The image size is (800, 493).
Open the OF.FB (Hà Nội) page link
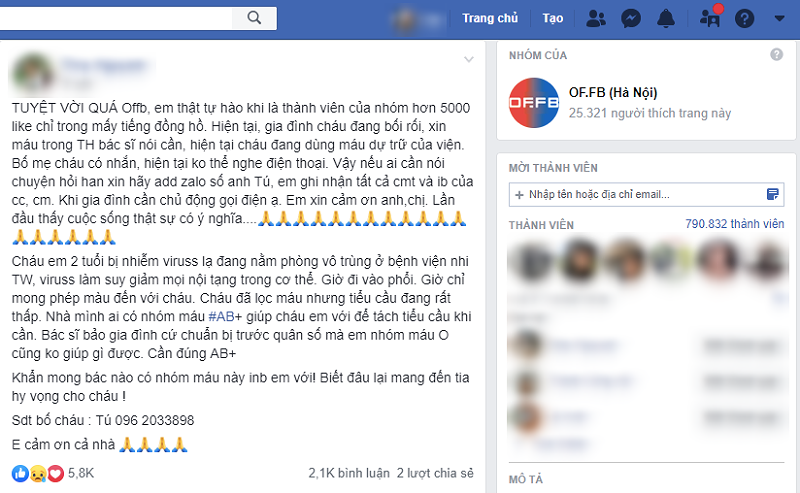point(613,92)
